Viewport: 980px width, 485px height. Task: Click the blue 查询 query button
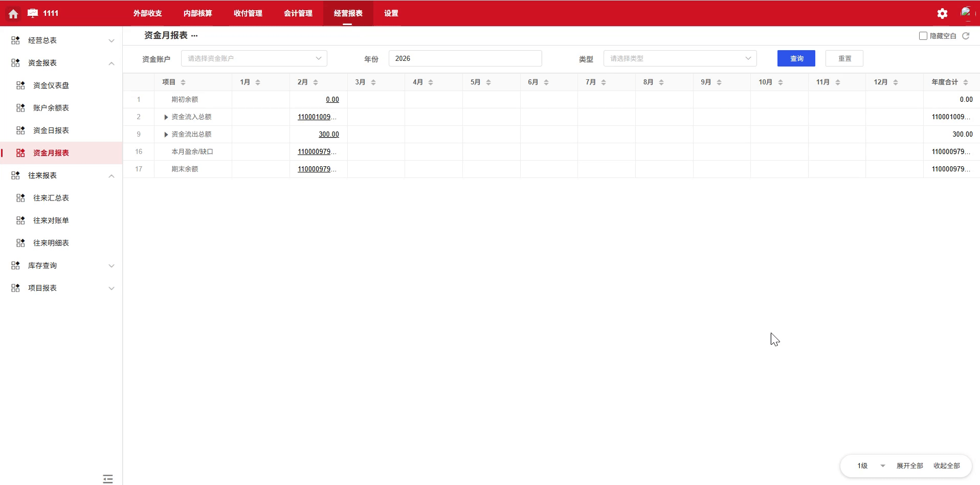(x=796, y=58)
